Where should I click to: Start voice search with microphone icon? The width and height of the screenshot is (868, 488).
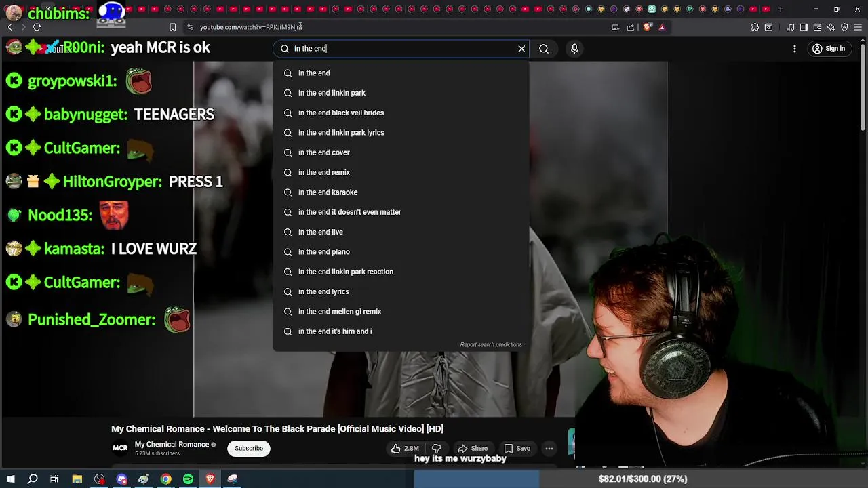574,49
